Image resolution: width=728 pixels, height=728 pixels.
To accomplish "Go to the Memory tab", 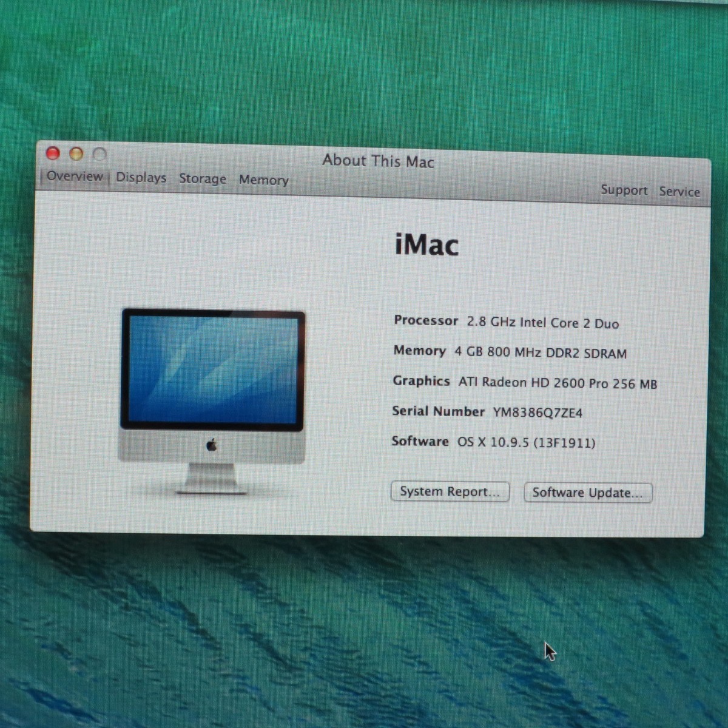I will [263, 180].
